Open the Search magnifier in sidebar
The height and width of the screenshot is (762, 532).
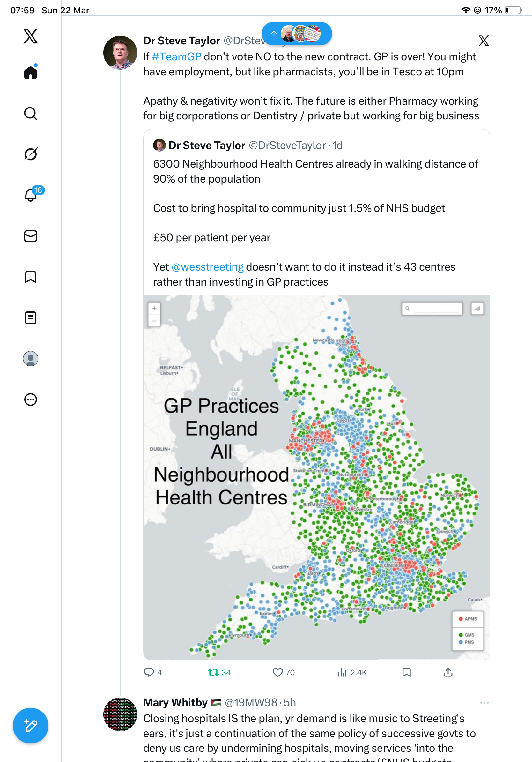(x=31, y=114)
